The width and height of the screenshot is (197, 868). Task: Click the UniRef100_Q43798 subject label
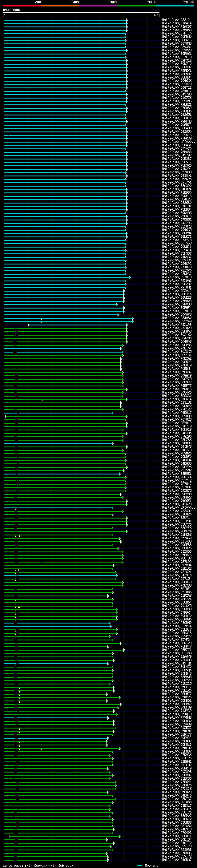click(177, 94)
